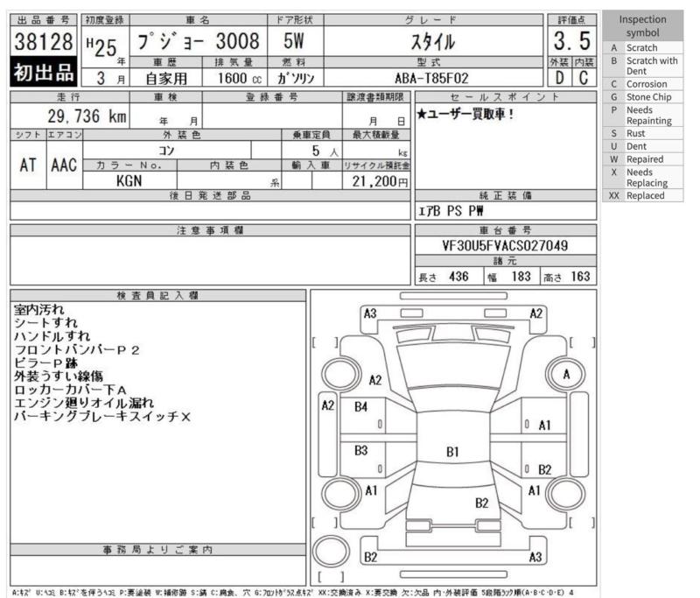Select the B3 damage mark on the diagram
This screenshot has height=598, width=700.
point(361,450)
